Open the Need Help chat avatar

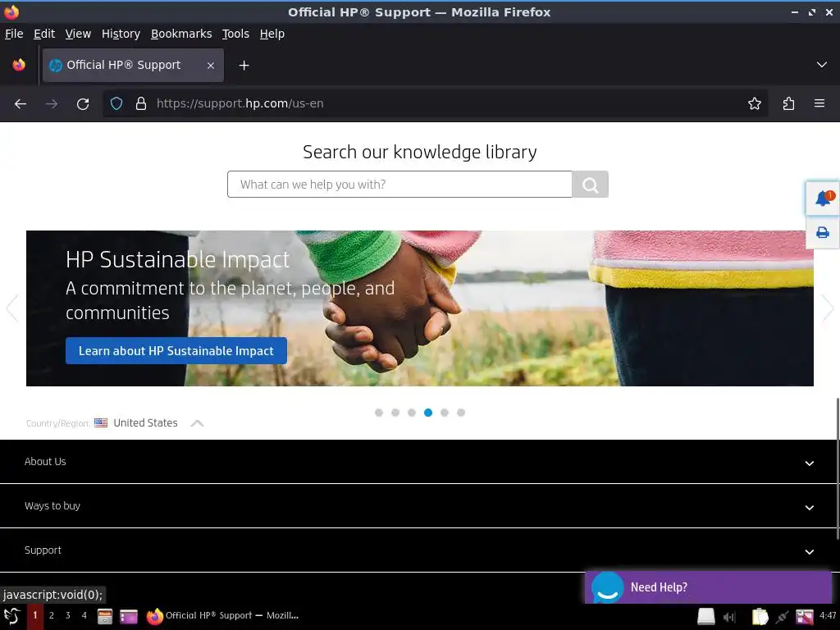point(608,587)
